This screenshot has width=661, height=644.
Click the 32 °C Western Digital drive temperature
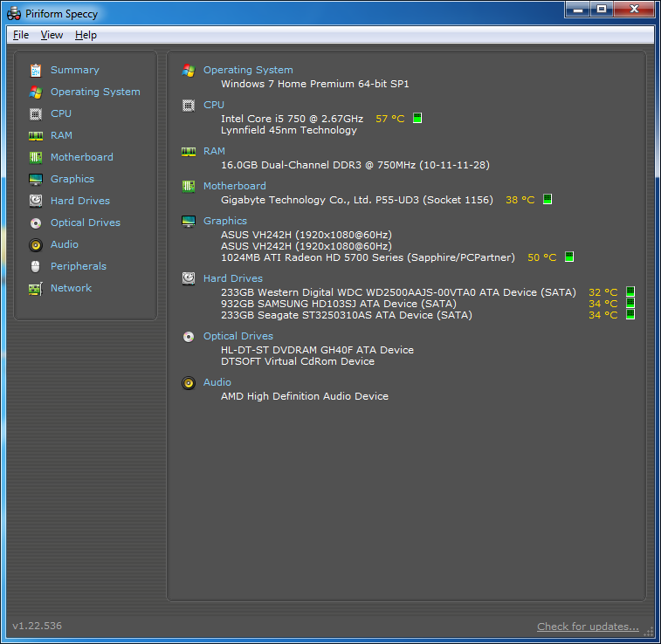(602, 292)
